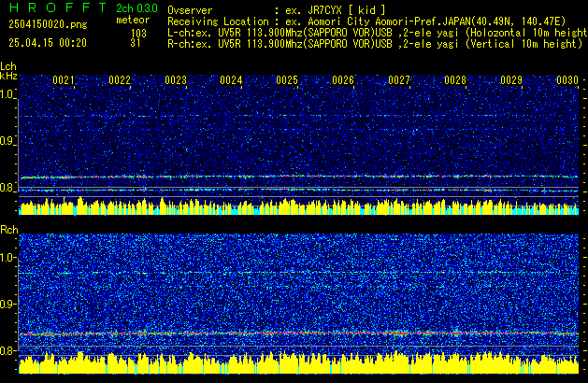Click the 0027 time marker

399,80
